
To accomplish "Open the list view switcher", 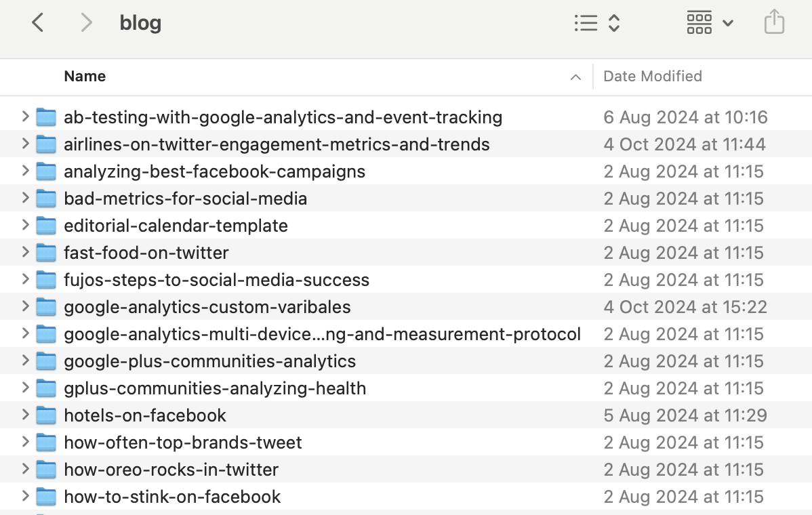I will [x=596, y=23].
